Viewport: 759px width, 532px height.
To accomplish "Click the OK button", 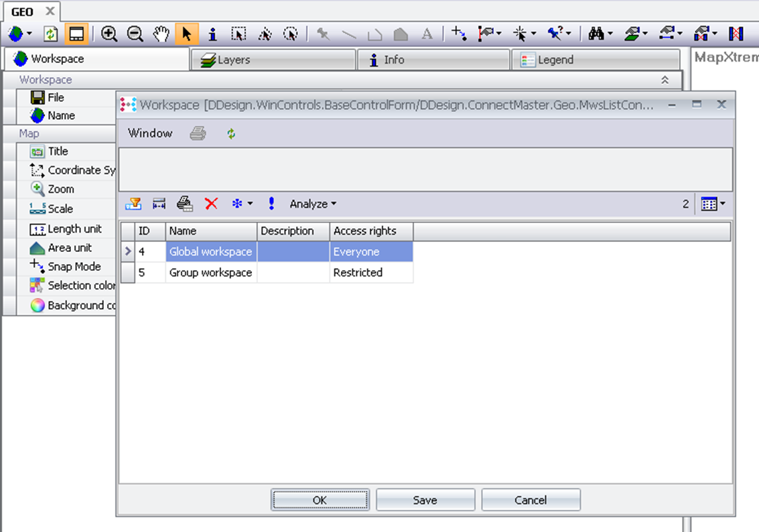I will pos(320,500).
